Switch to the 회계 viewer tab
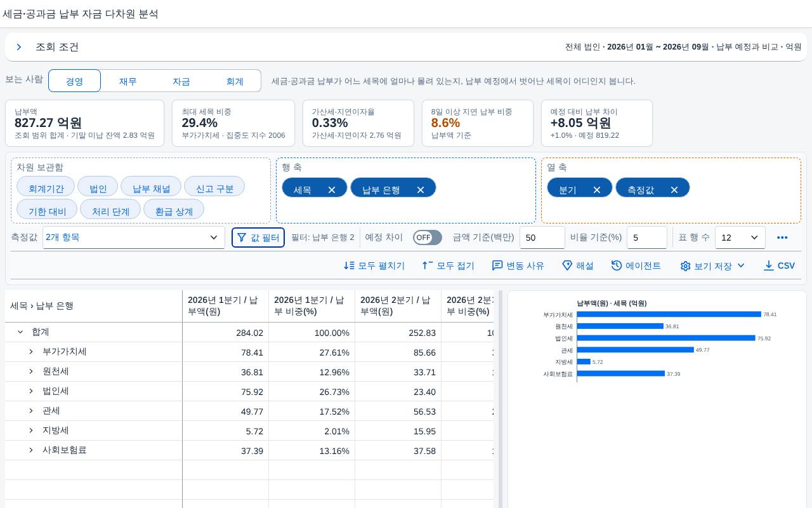Screen dimensions: 812x508 tap(235, 81)
